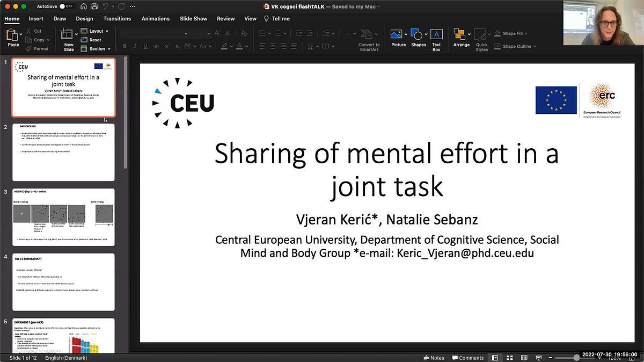The image size is (644, 362).
Task: Toggle Underline formatting
Action: coord(145,46)
